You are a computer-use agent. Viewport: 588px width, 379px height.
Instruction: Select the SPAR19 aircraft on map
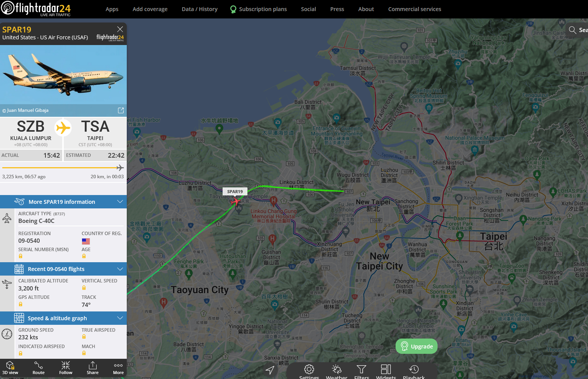coord(236,201)
